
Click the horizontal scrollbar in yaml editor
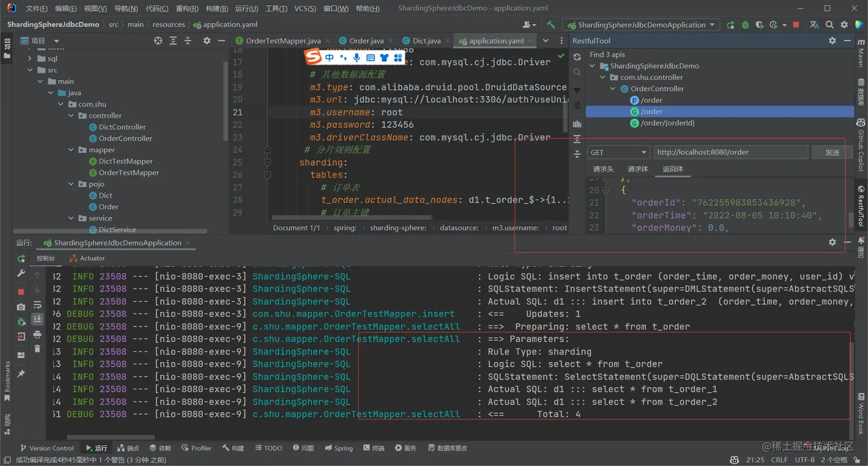tap(352, 218)
